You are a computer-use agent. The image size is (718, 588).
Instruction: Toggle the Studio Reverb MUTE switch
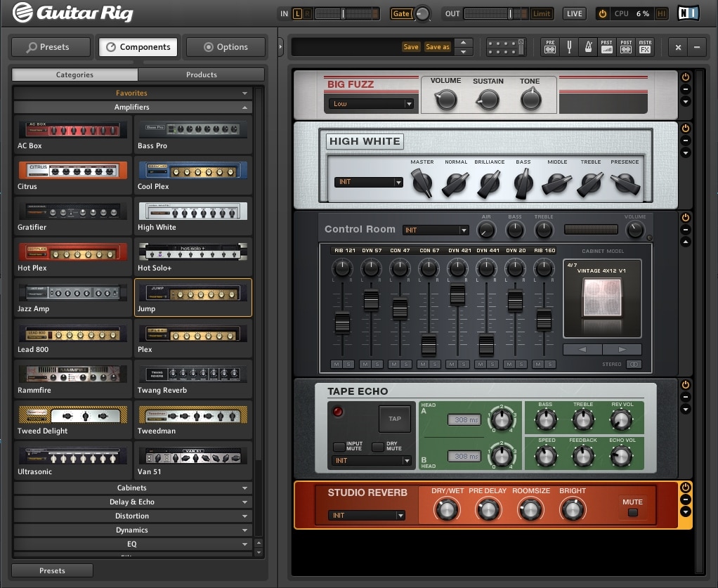tap(633, 512)
